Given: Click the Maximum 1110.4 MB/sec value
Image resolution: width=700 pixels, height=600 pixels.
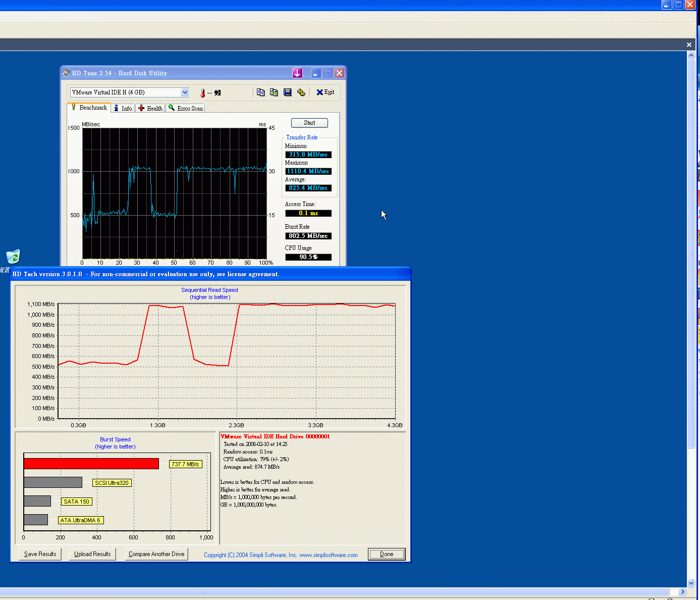Looking at the screenshot, I should (308, 171).
